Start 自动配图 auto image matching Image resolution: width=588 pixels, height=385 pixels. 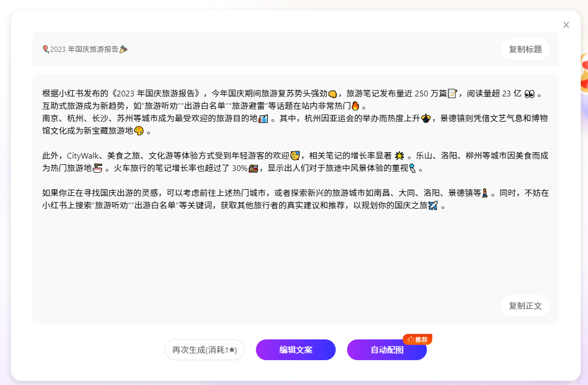386,350
